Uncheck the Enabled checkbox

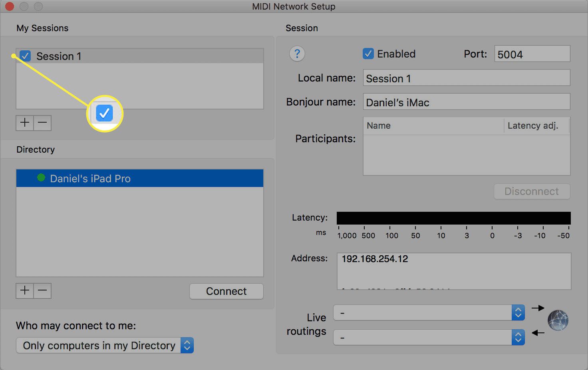coord(368,54)
